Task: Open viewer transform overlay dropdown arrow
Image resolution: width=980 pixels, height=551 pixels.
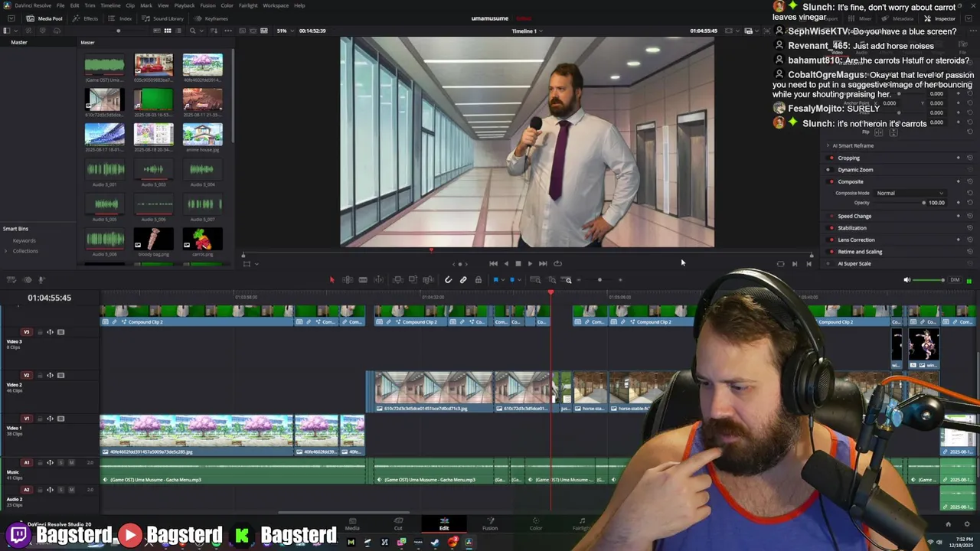Action: click(x=256, y=264)
